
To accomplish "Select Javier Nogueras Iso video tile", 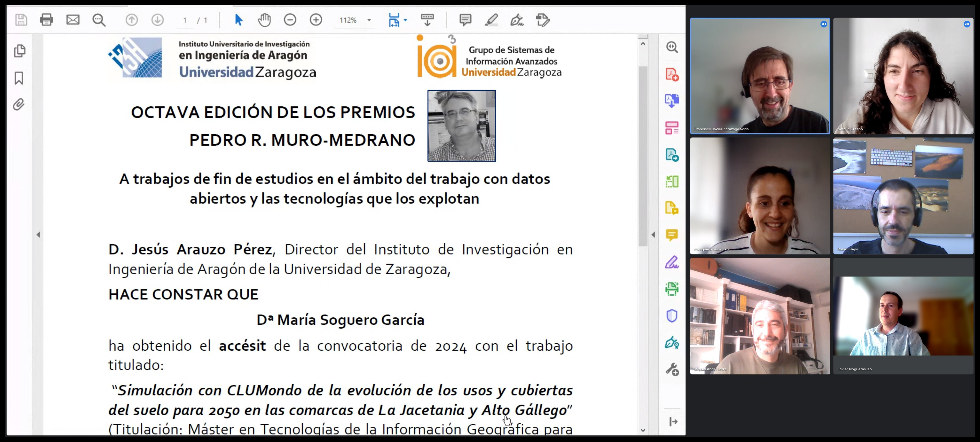I will (903, 316).
